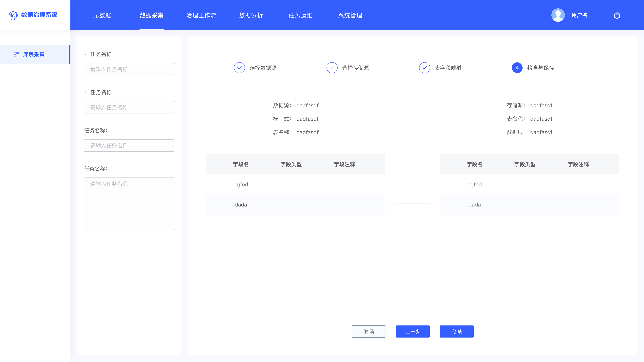This screenshot has width=644, height=362.
Task: Open the 任务运维 tab
Action: click(301, 15)
